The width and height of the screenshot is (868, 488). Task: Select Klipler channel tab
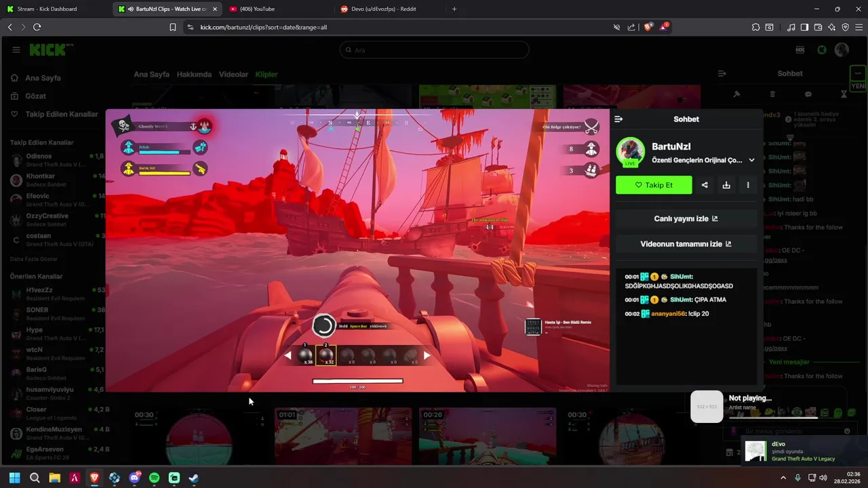pos(267,75)
